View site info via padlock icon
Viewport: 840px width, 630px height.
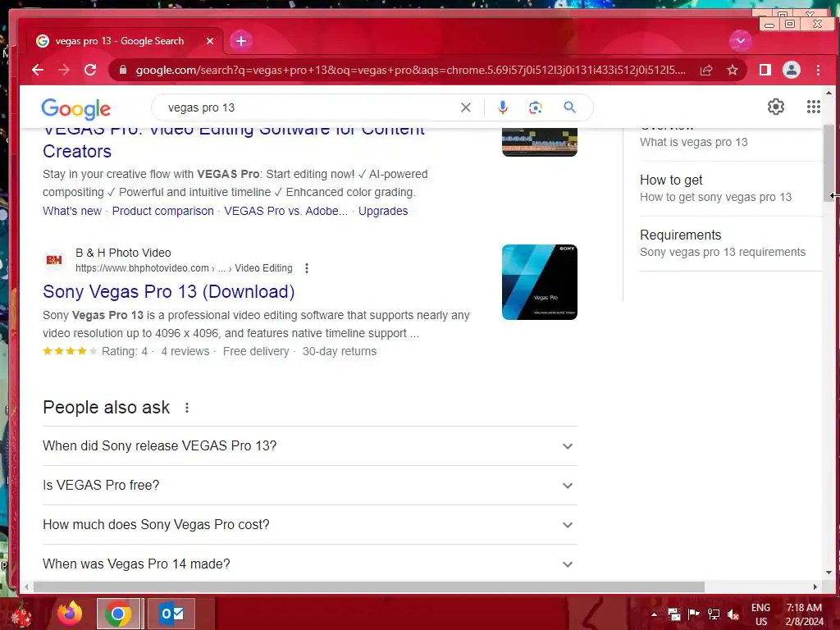123,71
